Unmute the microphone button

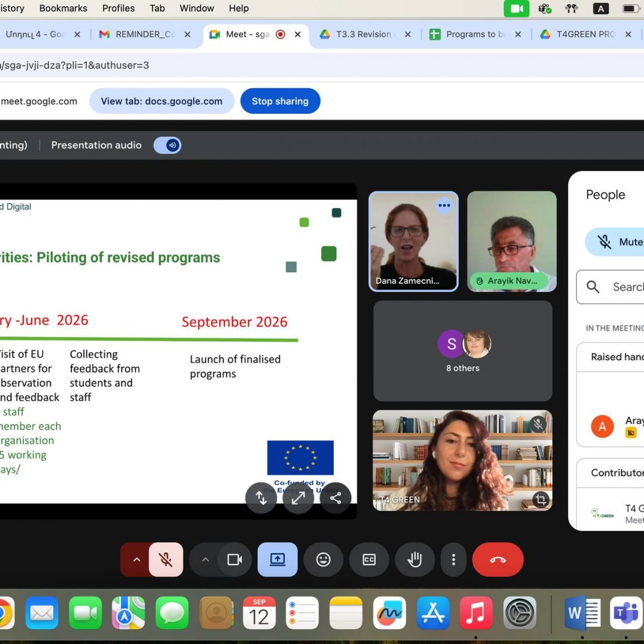[x=166, y=559]
